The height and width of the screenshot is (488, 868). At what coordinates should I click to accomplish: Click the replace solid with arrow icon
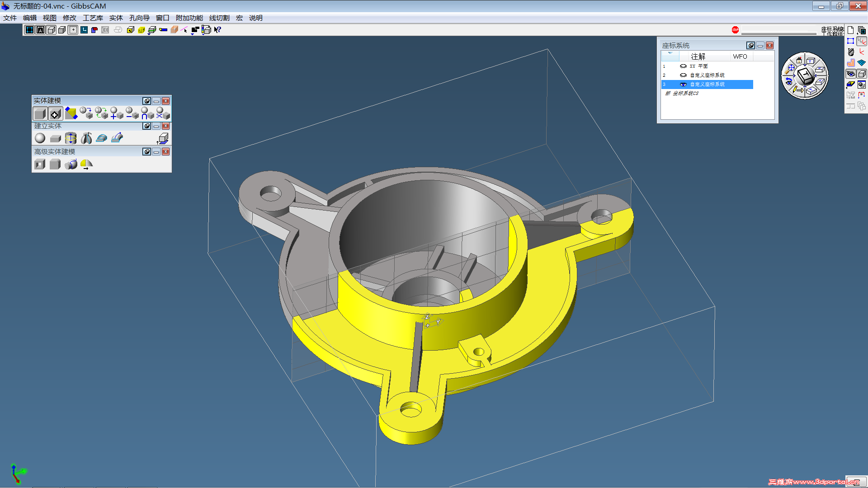point(86,113)
